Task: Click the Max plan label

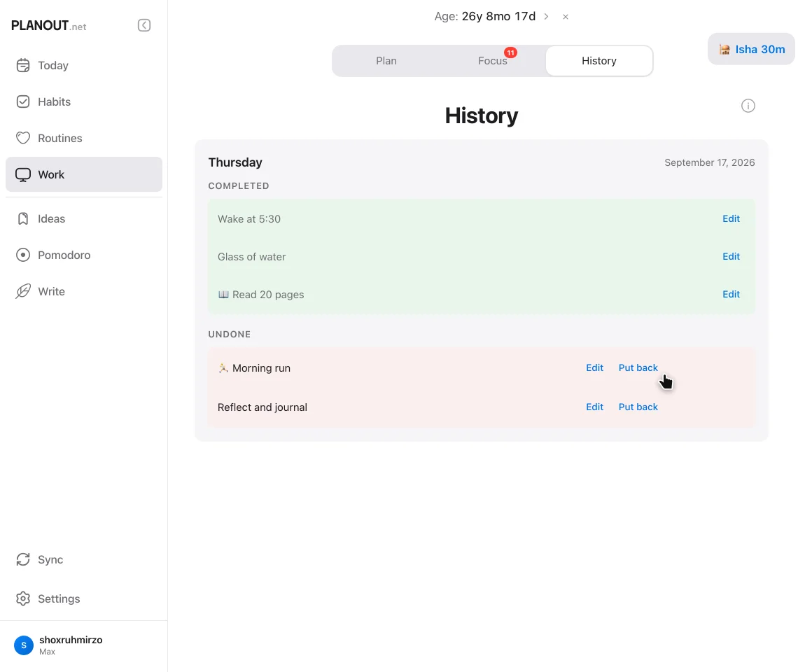Action: 47,652
